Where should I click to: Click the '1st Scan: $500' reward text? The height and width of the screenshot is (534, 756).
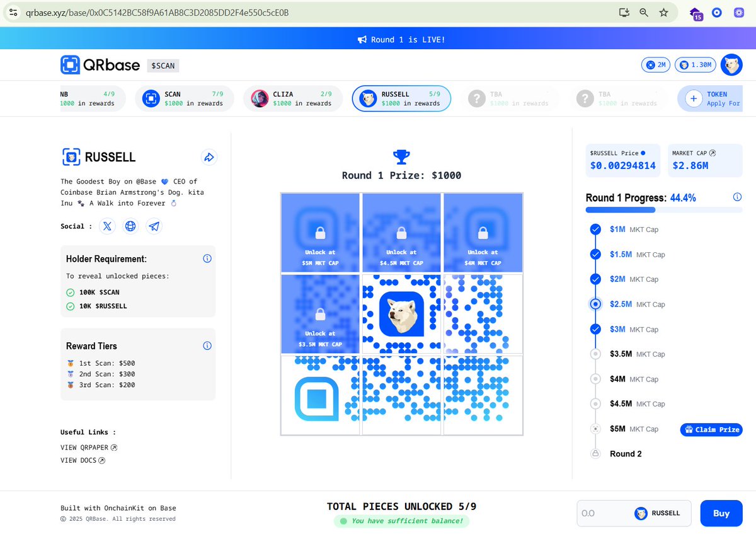tap(106, 363)
